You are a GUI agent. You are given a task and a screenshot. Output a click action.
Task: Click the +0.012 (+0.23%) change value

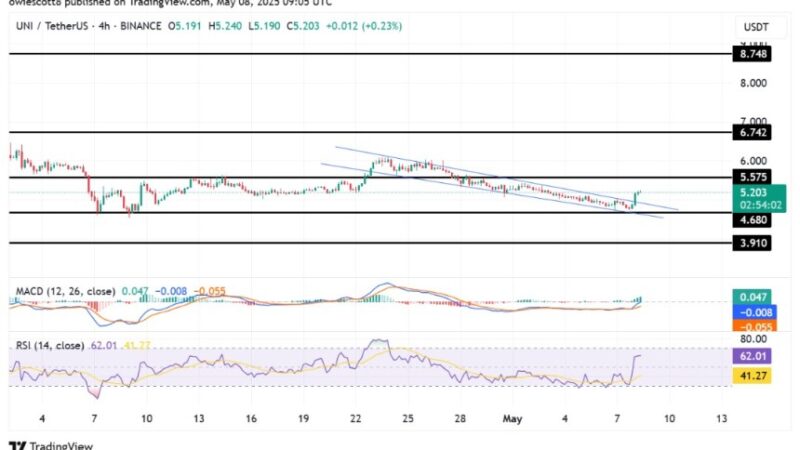364,26
